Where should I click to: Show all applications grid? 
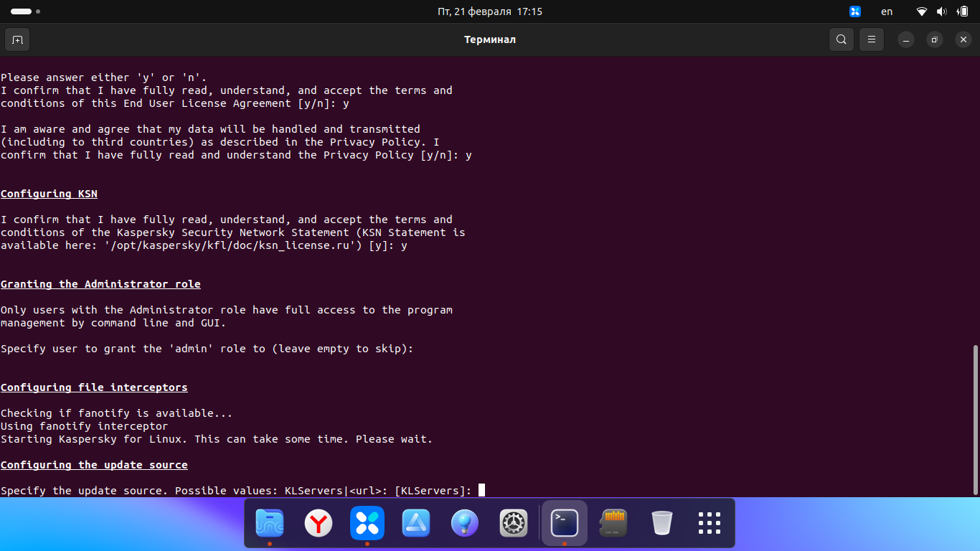click(x=710, y=523)
